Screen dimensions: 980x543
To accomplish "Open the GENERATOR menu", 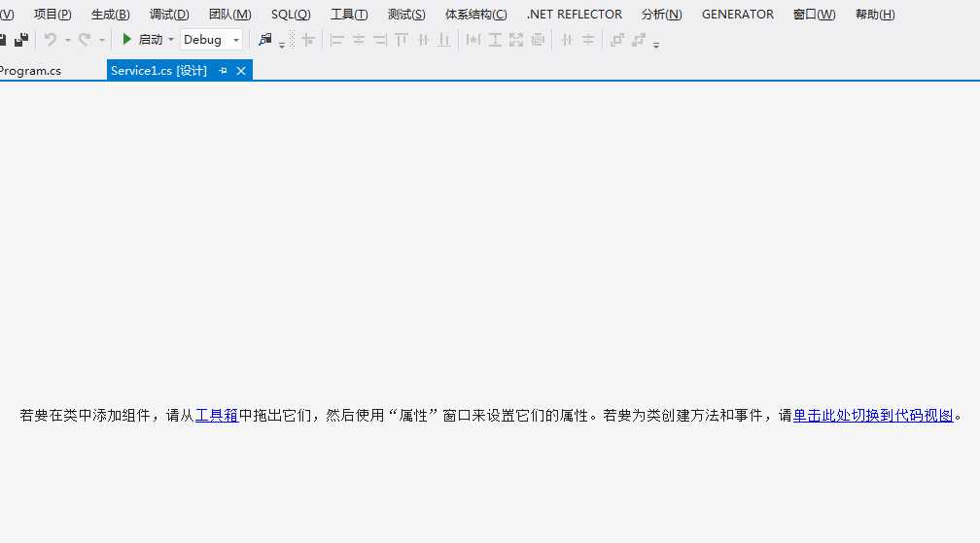I will point(738,14).
